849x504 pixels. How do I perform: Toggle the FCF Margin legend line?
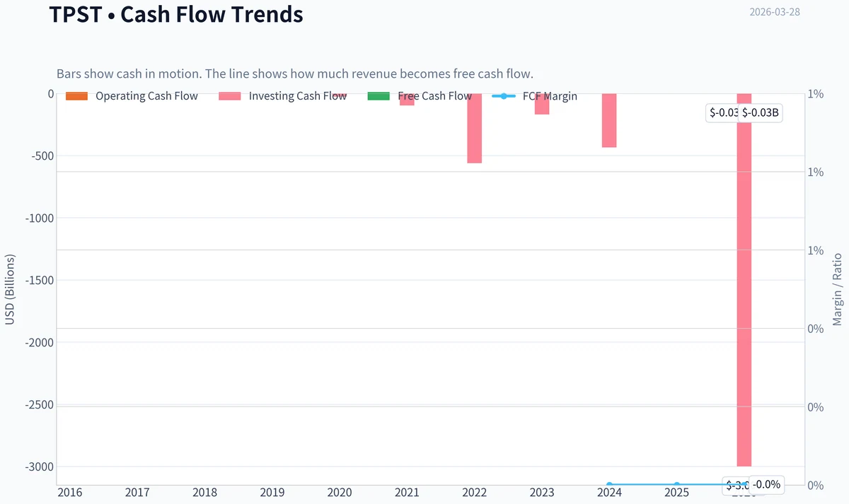pos(534,96)
